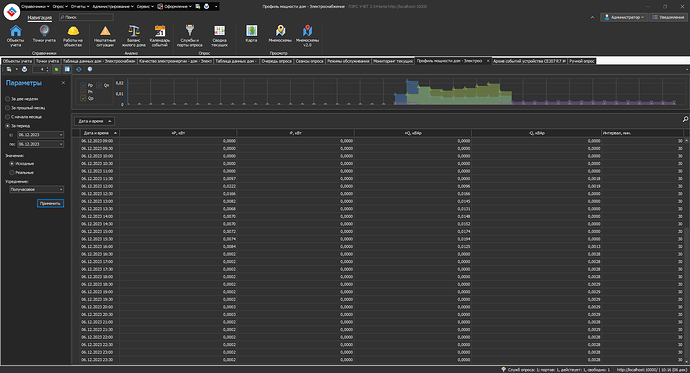Viewport: 690px width, 373px height.
Task: Click the Применить button
Action: 50,203
